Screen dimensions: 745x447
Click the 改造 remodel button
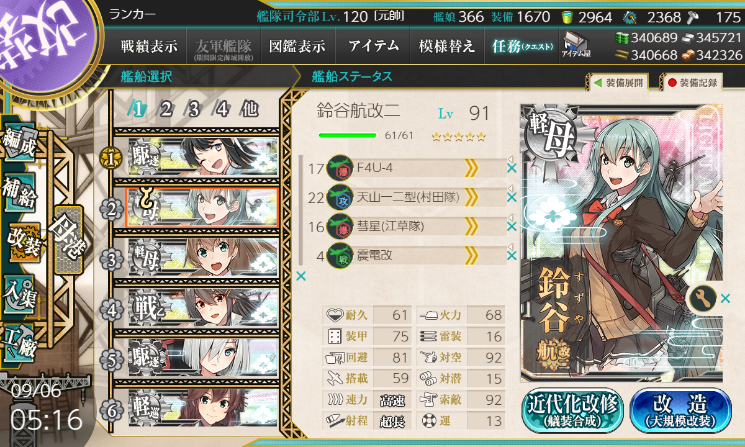pos(680,410)
